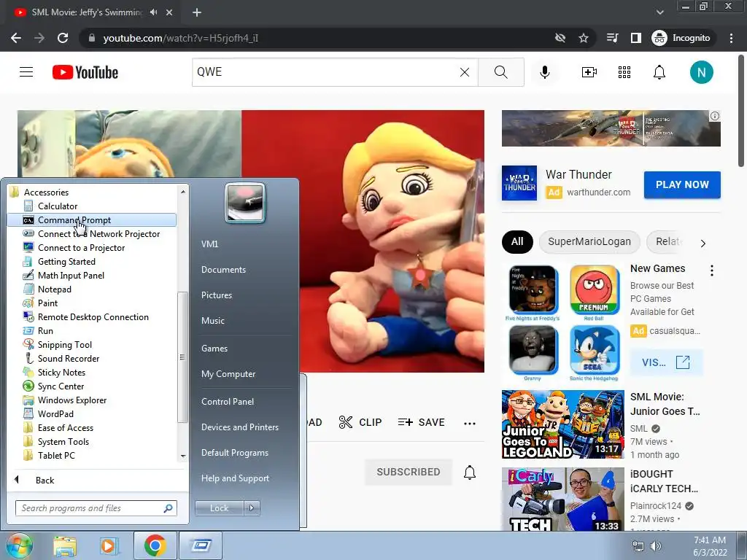Open the New Games ad options menu
The width and height of the screenshot is (747, 560).
712,271
